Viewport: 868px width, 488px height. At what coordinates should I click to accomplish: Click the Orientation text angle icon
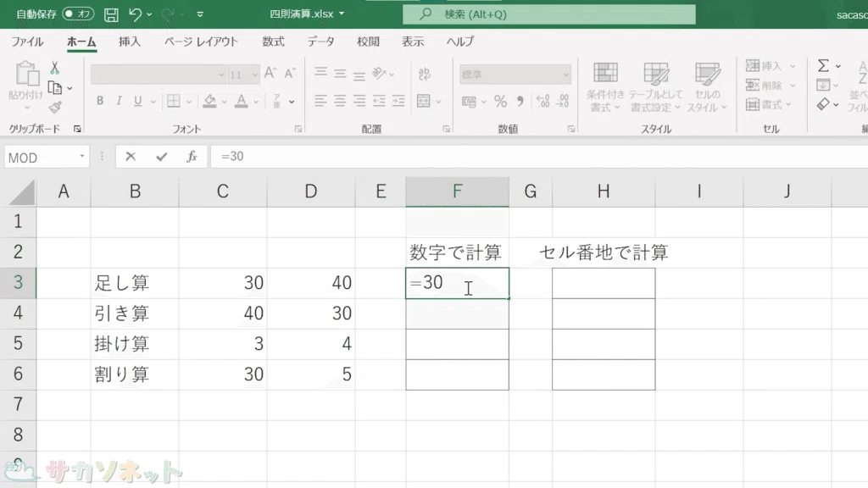380,73
